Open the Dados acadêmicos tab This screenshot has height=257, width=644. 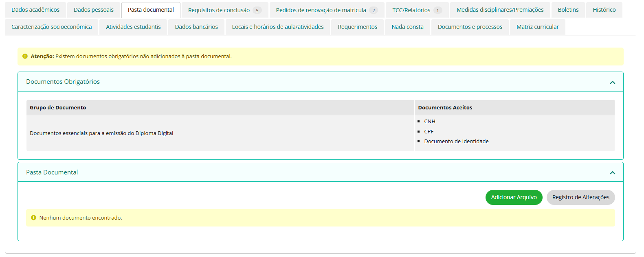[x=35, y=10]
